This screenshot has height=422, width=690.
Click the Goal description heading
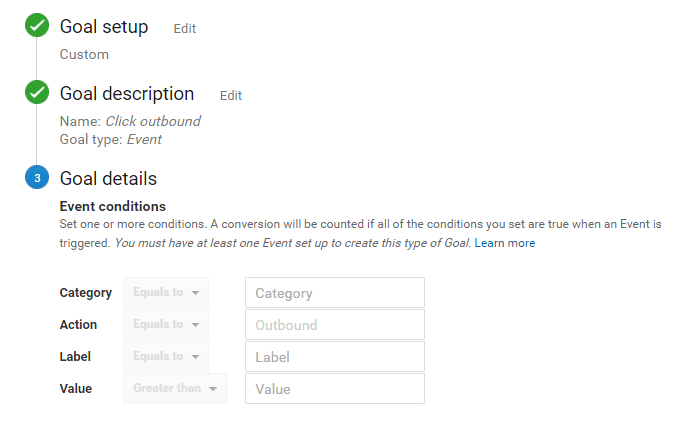click(x=127, y=94)
